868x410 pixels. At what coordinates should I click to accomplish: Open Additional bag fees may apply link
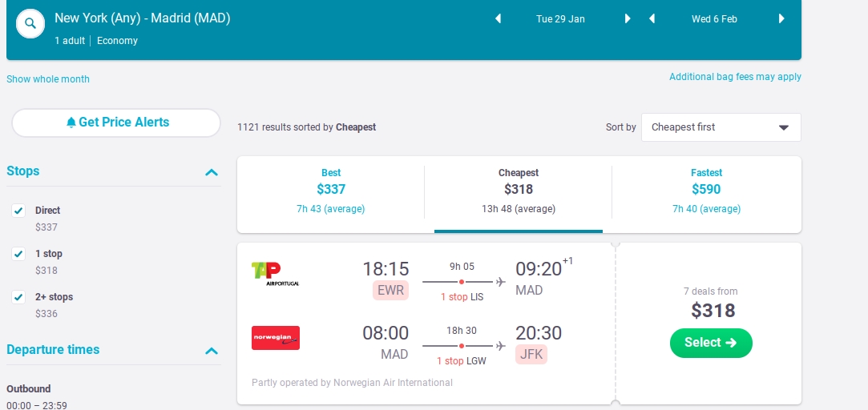pyautogui.click(x=735, y=77)
